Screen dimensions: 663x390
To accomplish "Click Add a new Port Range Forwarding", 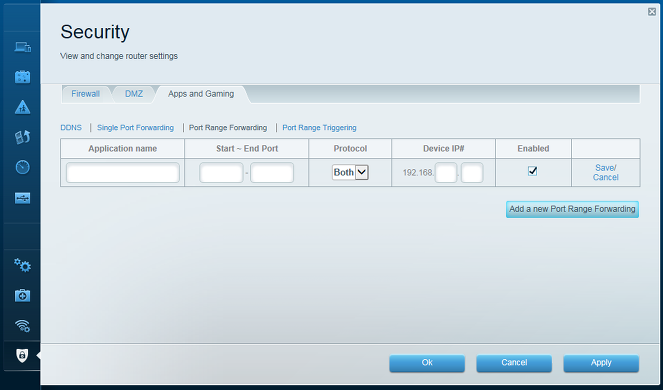I will tap(572, 209).
